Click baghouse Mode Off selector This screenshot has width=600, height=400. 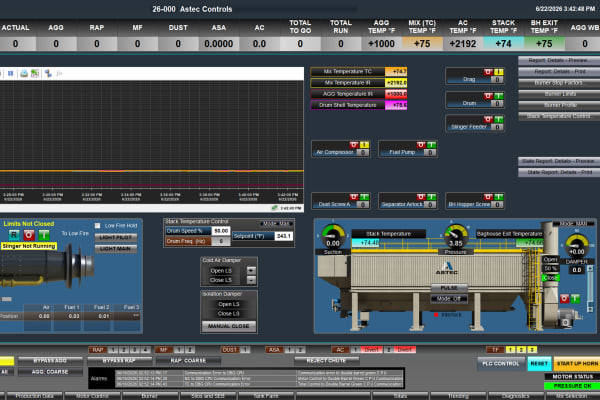449,299
